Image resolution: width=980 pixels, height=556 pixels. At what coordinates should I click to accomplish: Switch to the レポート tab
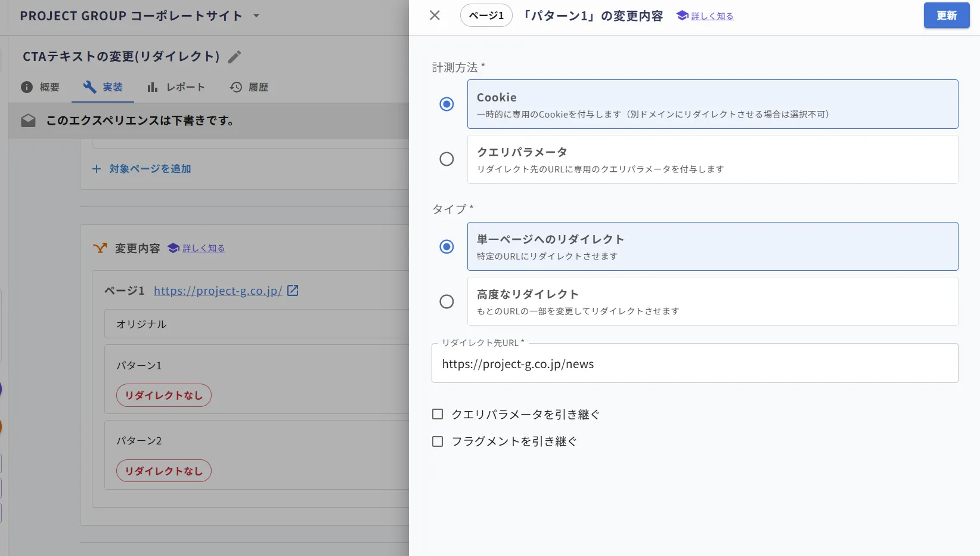tap(176, 87)
